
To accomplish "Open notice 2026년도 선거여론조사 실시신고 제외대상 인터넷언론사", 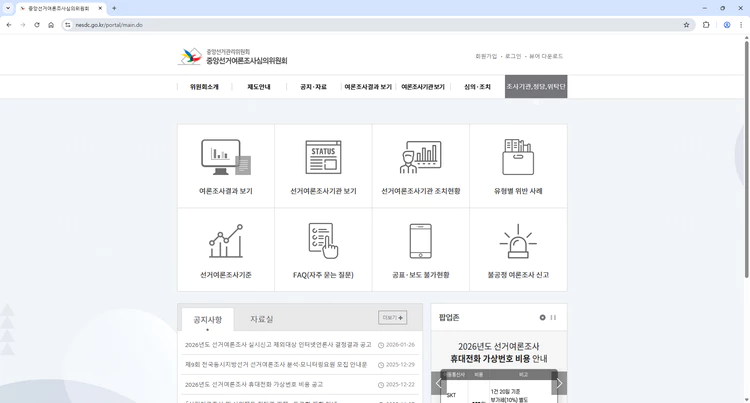I will 278,345.
